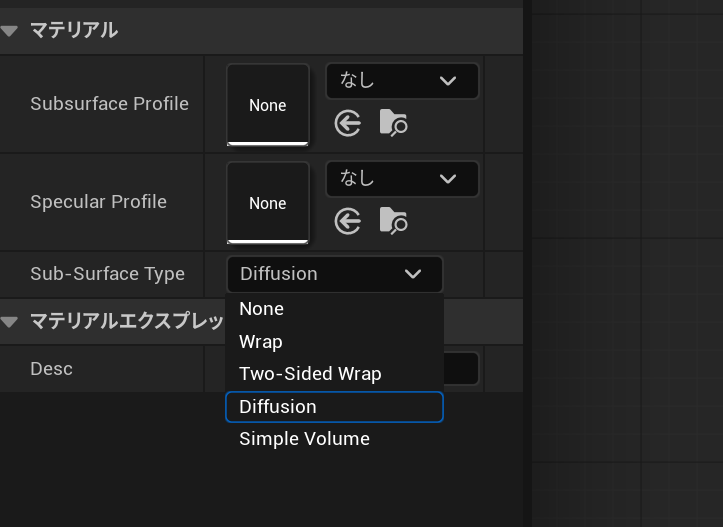The image size is (723, 527).
Task: Choose the Wrap sub-surface type
Action: [261, 342]
